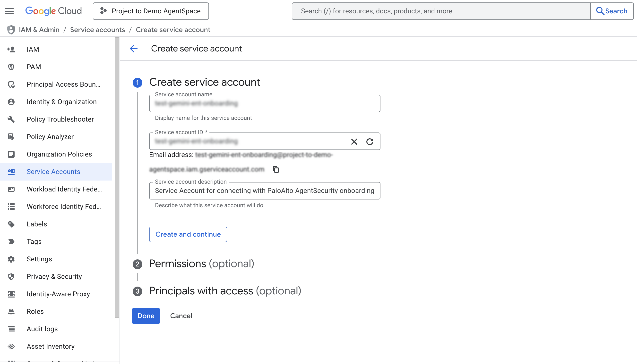This screenshot has height=364, width=637.
Task: Click the Search magnifier button
Action: click(x=611, y=11)
